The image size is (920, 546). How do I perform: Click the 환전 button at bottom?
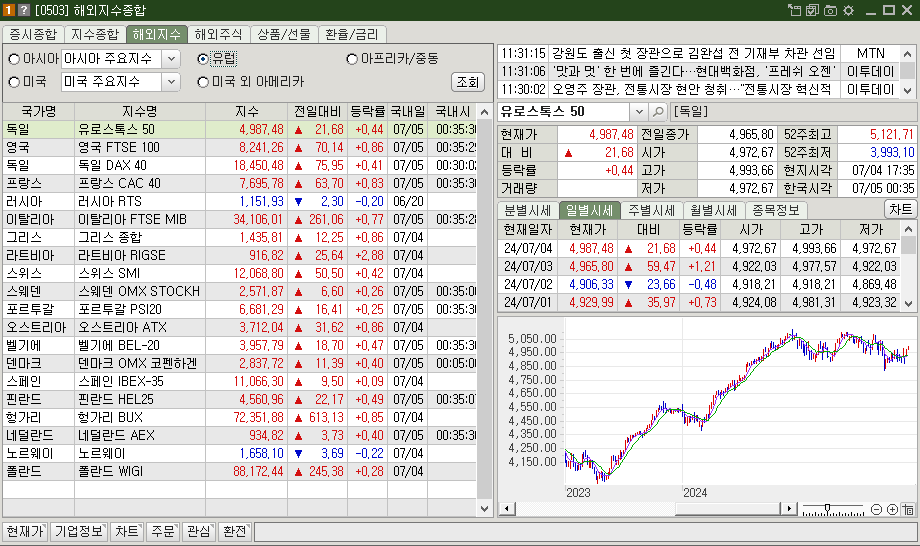tap(235, 531)
